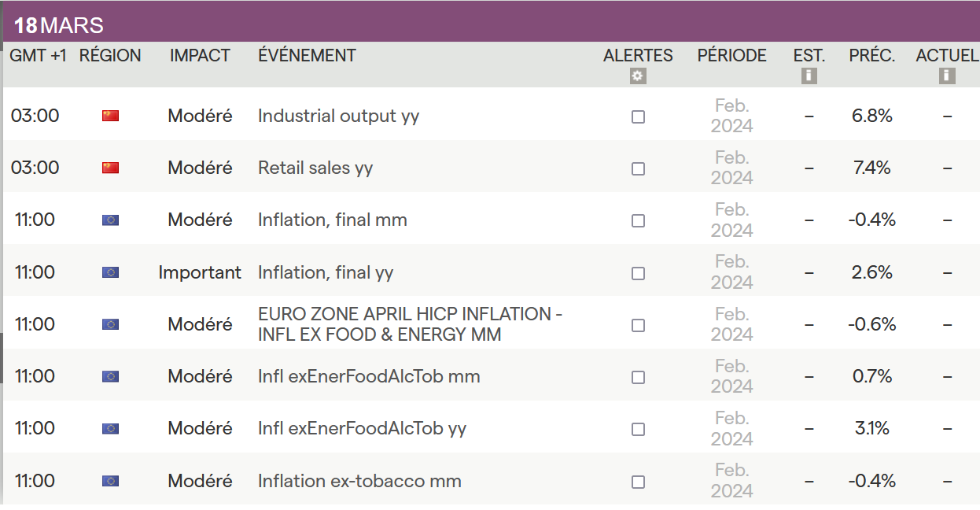The height and width of the screenshot is (510, 980).
Task: Enable alert checkbox for Industrial output yy
Action: point(638,116)
